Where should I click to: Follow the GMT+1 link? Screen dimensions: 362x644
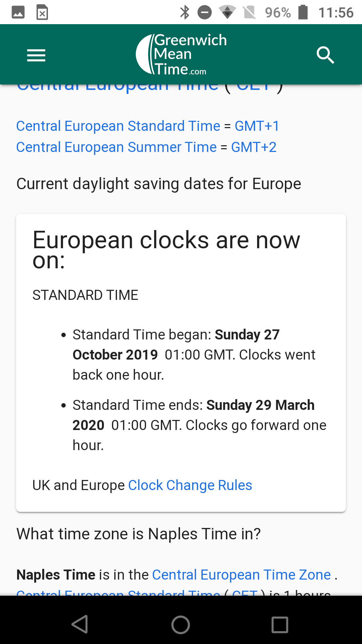coord(257,126)
